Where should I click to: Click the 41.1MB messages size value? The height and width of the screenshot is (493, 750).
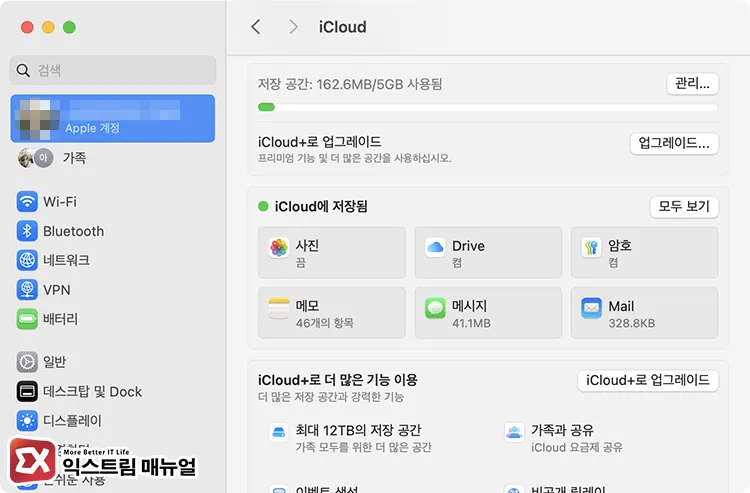coord(471,323)
